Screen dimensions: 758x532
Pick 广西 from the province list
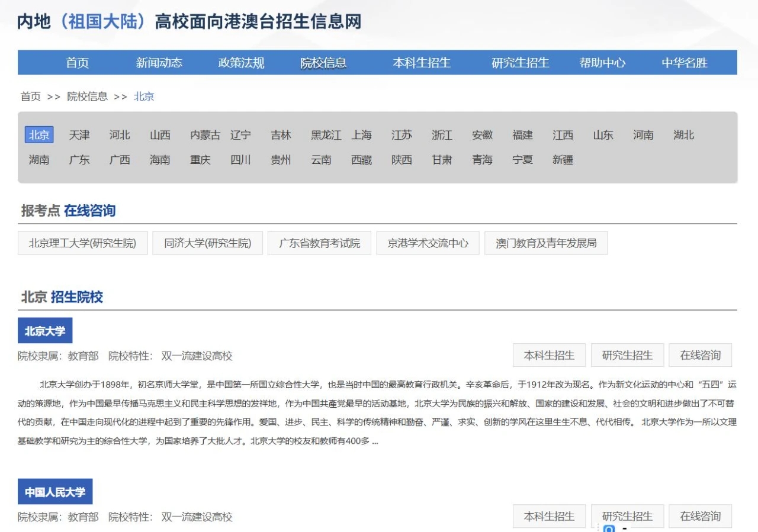click(120, 160)
